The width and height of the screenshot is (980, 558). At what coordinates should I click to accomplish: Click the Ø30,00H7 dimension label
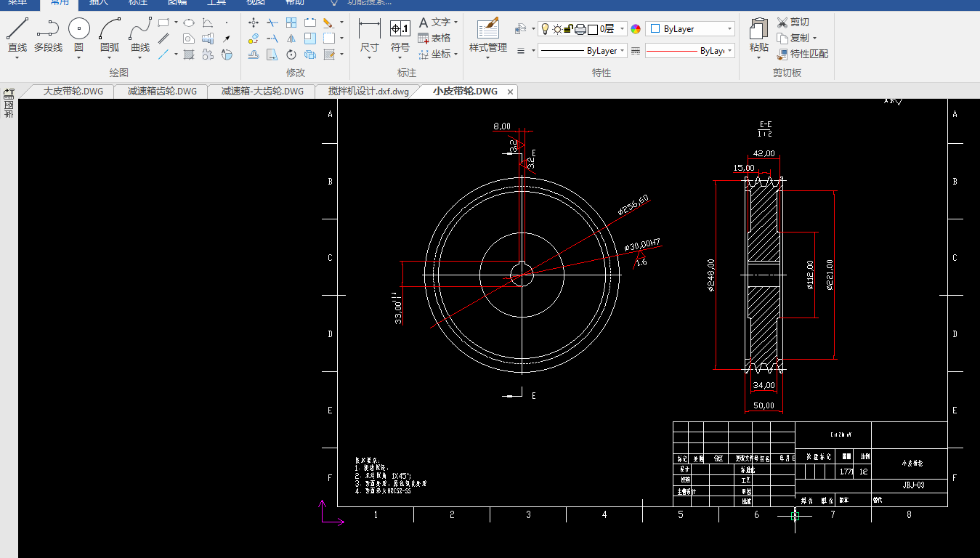[x=642, y=246]
